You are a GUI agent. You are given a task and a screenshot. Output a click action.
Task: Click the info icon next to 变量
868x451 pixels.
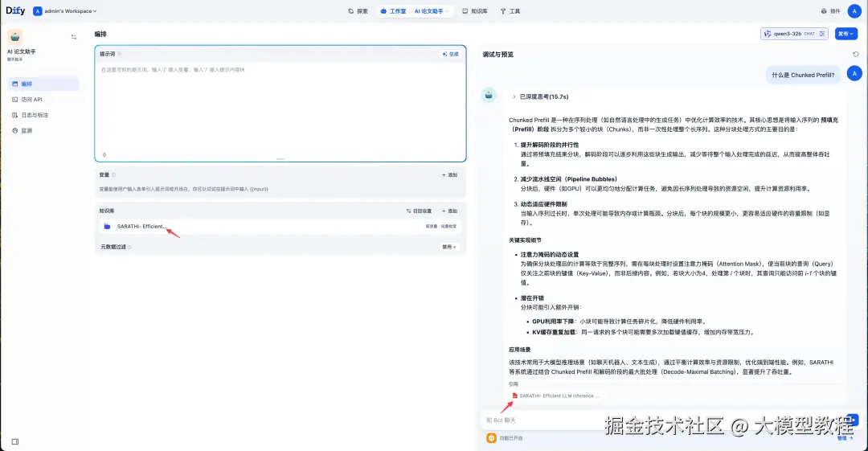click(x=114, y=175)
